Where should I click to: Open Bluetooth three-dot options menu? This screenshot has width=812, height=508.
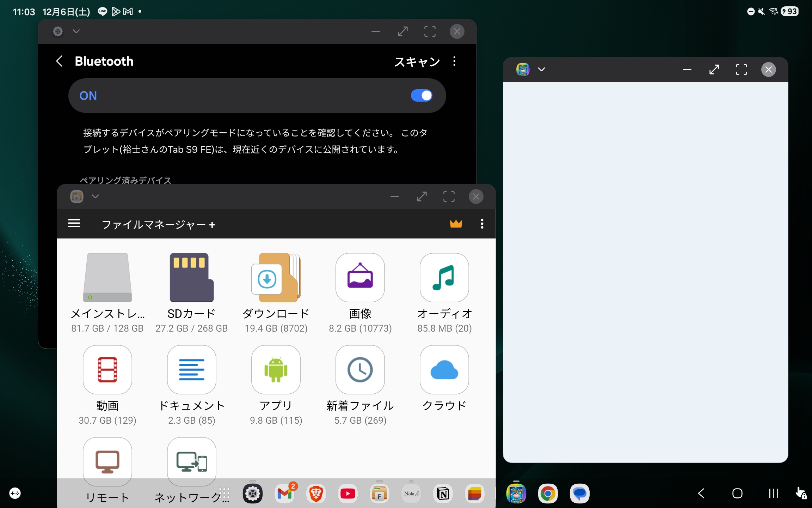coord(454,61)
